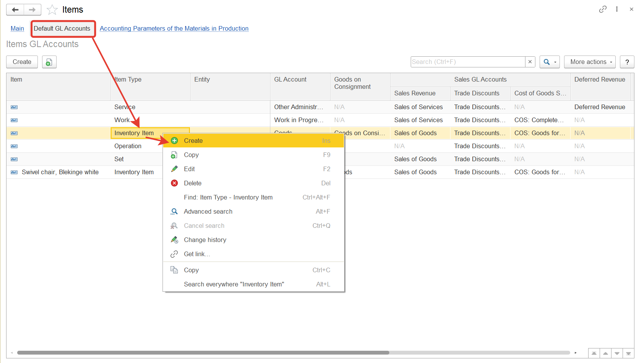Jump to first row with scroll-top icon

coord(594,353)
